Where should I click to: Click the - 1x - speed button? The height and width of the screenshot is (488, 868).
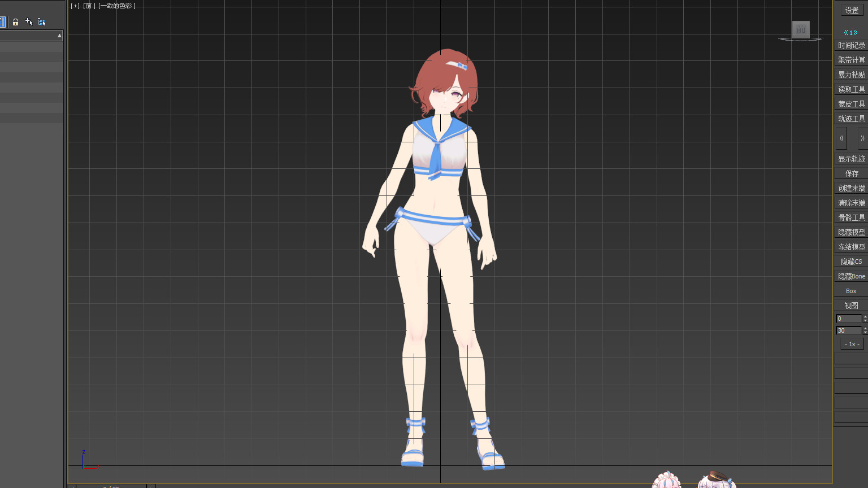coord(852,344)
